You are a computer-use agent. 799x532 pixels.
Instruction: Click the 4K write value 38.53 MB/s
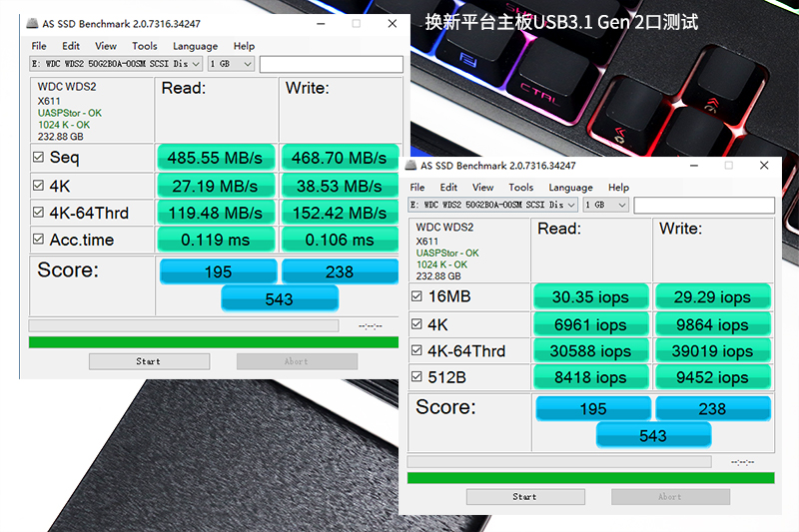(340, 187)
